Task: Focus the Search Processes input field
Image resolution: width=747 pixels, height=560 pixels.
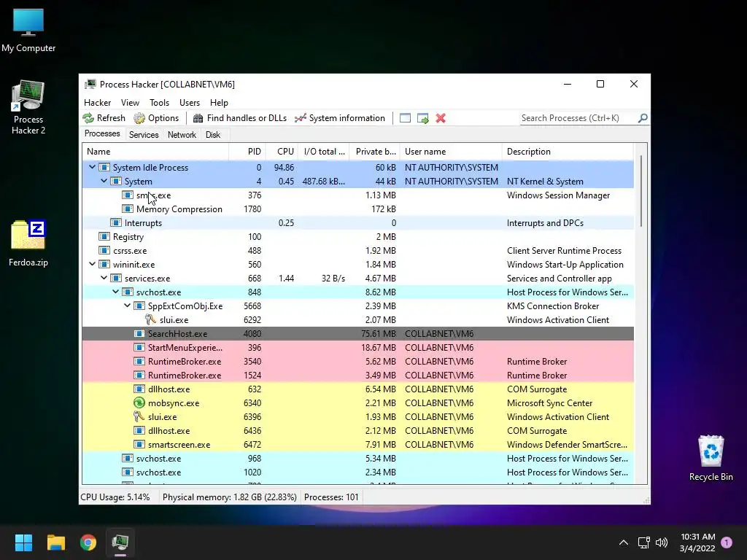Action: click(x=578, y=118)
